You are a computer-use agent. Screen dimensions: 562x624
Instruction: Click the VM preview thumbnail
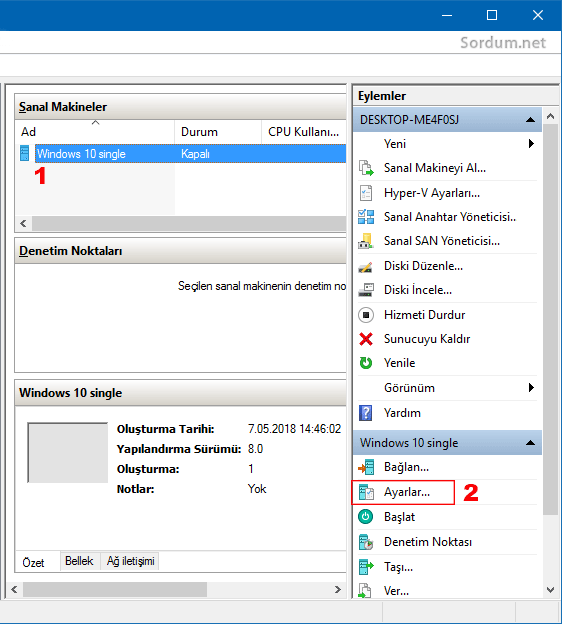pos(68,452)
